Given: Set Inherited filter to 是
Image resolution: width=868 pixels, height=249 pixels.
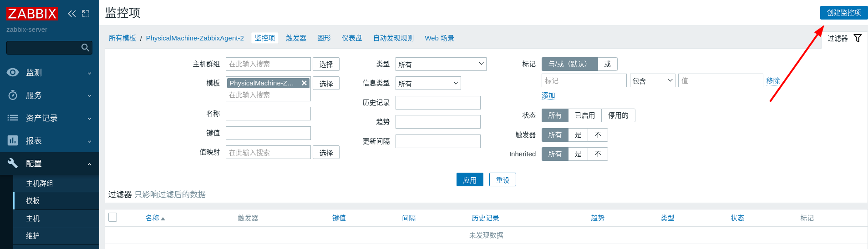Looking at the screenshot, I should click(578, 154).
